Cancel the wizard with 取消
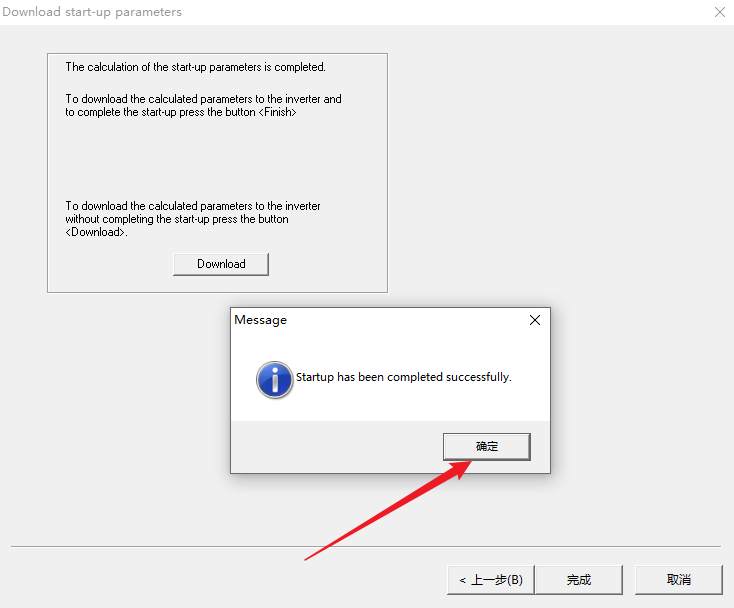Screen dimensions: 734x608 [x=678, y=580]
